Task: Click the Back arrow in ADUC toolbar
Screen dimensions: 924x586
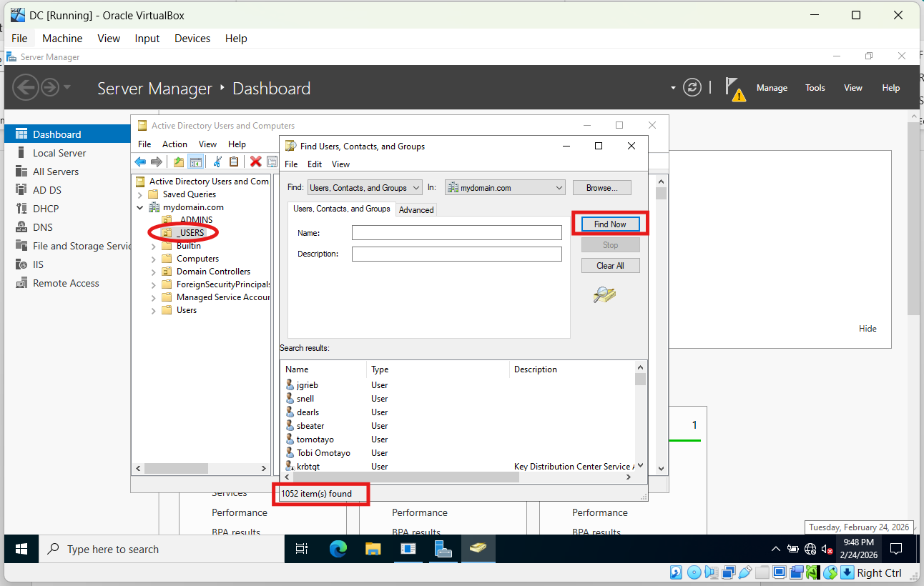Action: [141, 162]
